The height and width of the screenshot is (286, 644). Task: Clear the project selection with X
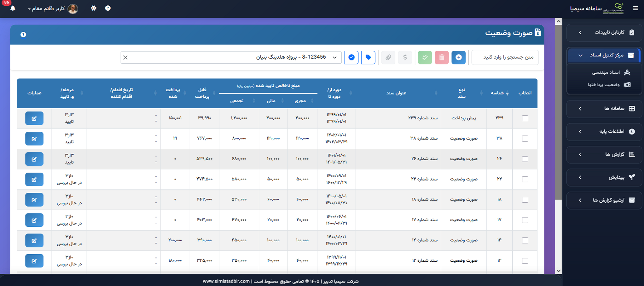(x=125, y=57)
